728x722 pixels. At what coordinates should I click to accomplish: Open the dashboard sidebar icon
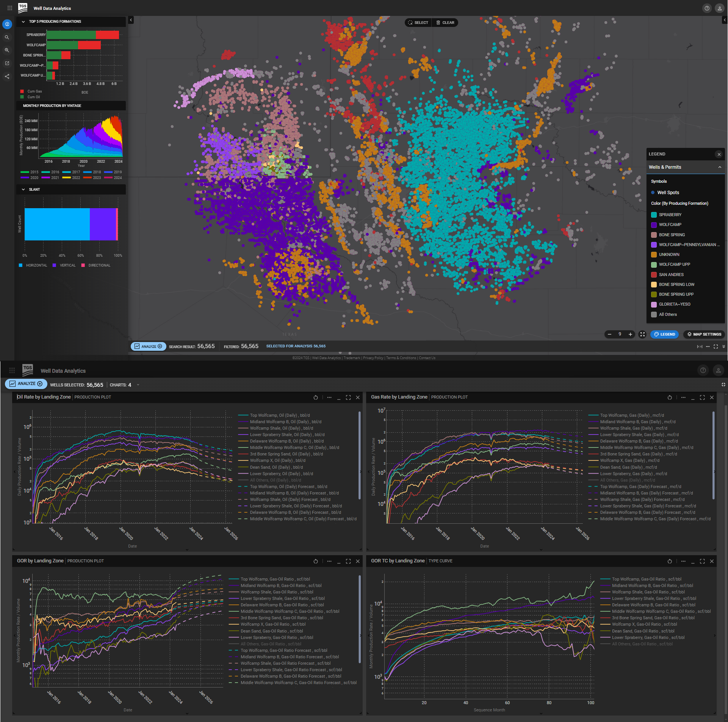click(x=7, y=24)
